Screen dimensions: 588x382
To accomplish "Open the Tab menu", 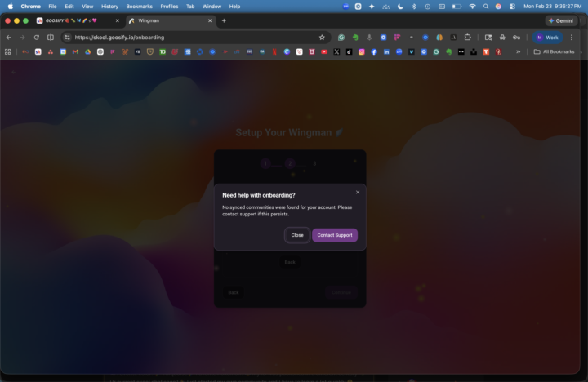I will (x=190, y=7).
